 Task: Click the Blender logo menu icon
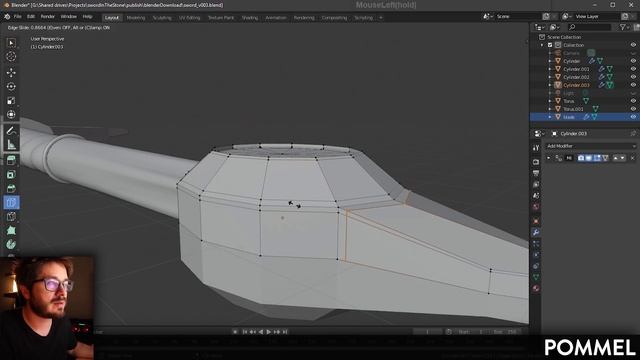(7, 17)
